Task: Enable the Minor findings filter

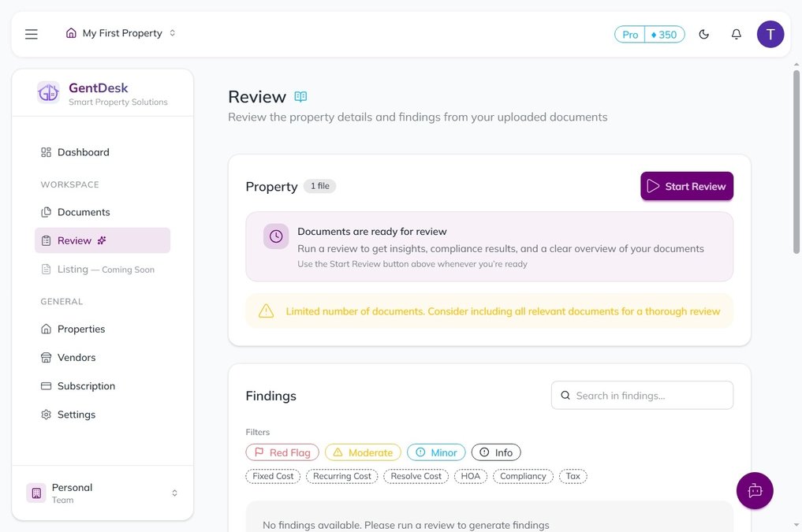Action: pyautogui.click(x=436, y=452)
